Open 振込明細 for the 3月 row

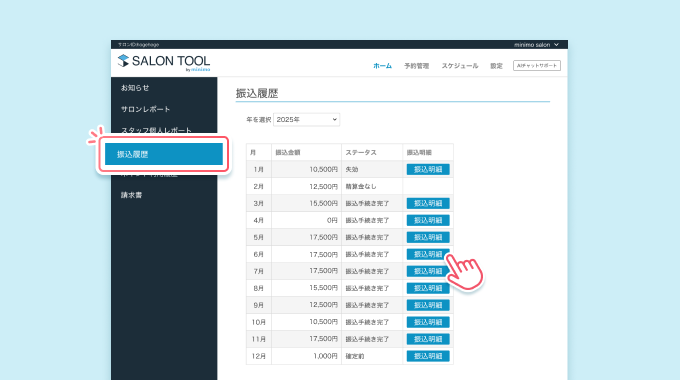pos(428,203)
